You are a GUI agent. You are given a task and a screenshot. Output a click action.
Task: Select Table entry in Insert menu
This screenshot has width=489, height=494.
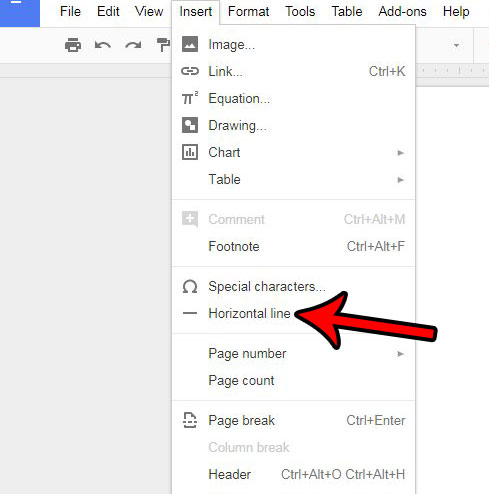click(x=294, y=179)
